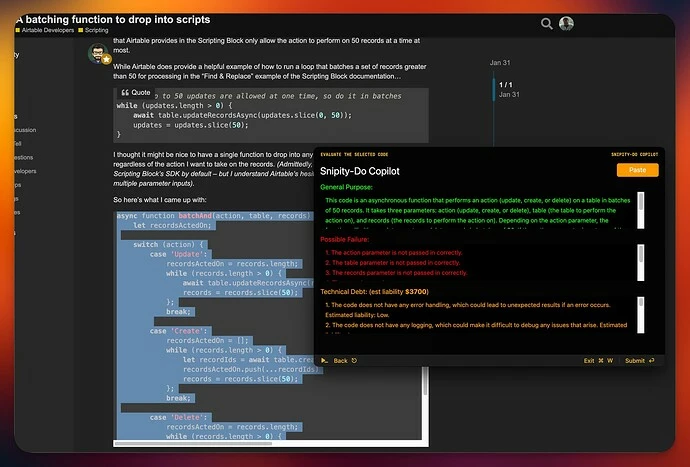This screenshot has width=690, height=467.
Task: Click the General Purpose section scrollbar
Action: coord(641,210)
